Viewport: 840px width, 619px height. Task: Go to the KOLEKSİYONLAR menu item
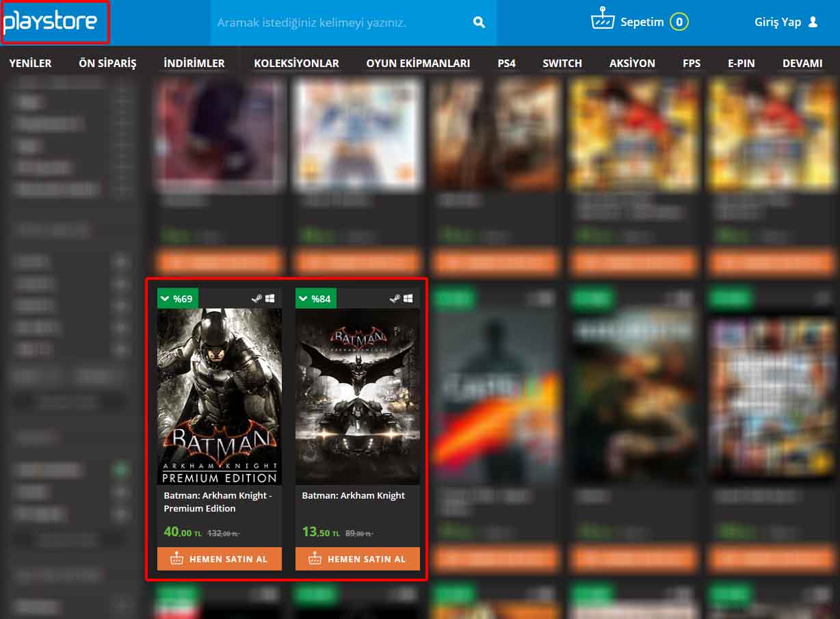296,63
